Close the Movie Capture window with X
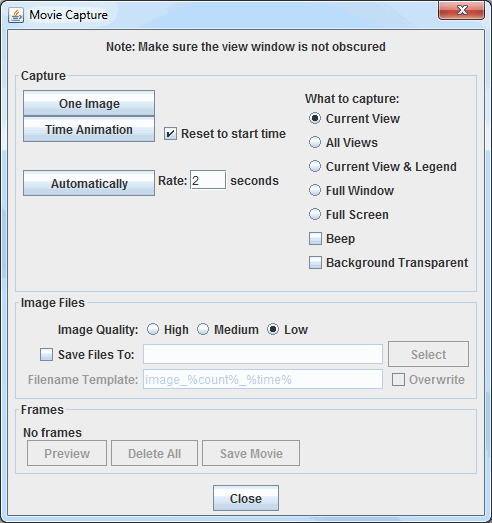 pyautogui.click(x=461, y=11)
